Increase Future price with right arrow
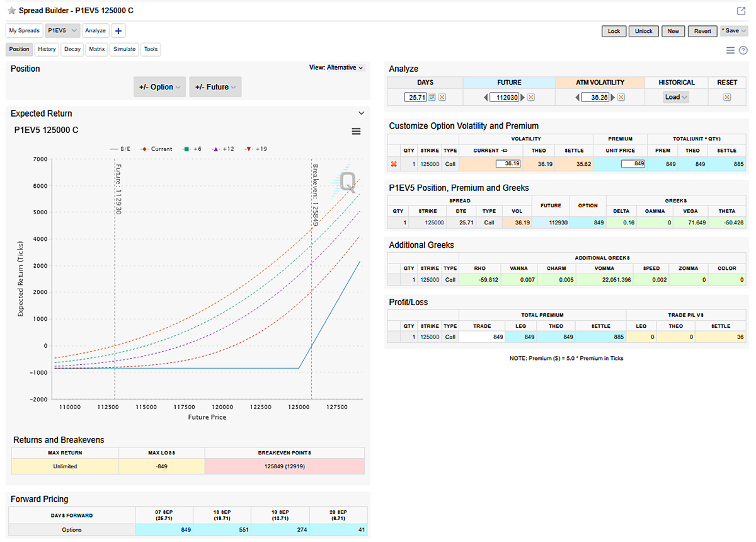Screen dimensions: 756x542 pyautogui.click(x=522, y=97)
